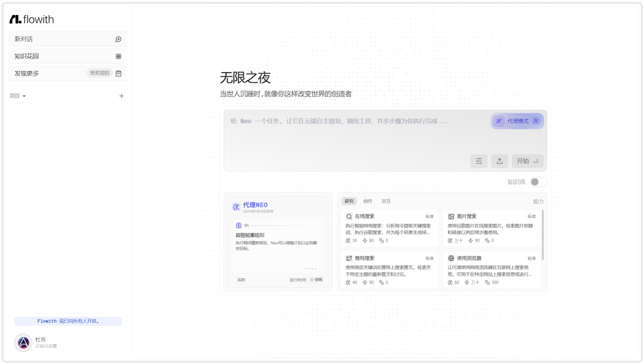Click the lightning icon next to 98%
Screen dimensions: 644x364
(312, 280)
